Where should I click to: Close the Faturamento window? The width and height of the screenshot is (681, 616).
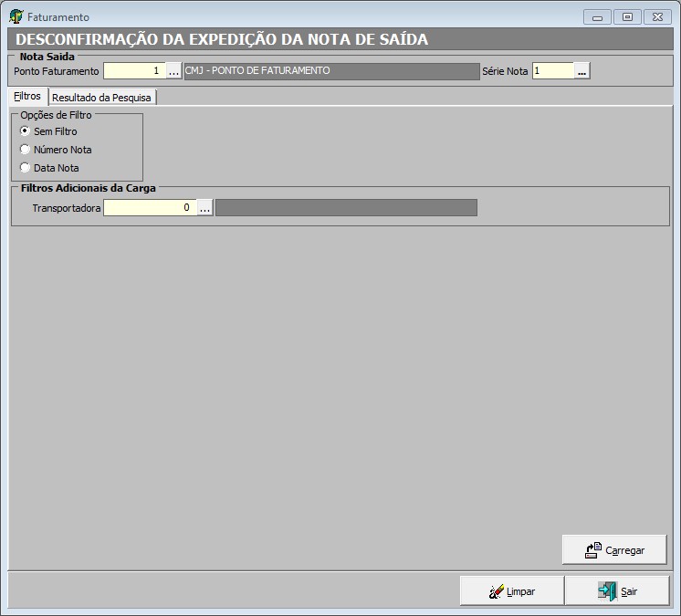click(x=657, y=16)
